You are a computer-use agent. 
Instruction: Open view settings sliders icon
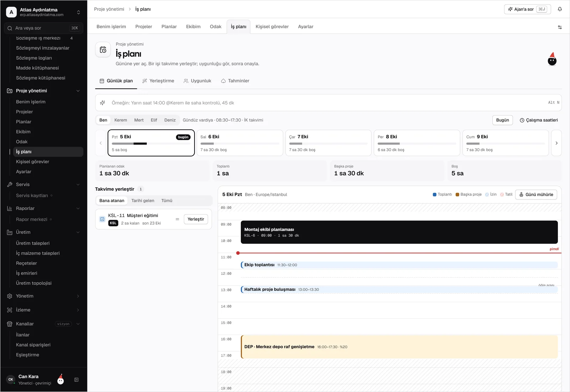pos(560,27)
